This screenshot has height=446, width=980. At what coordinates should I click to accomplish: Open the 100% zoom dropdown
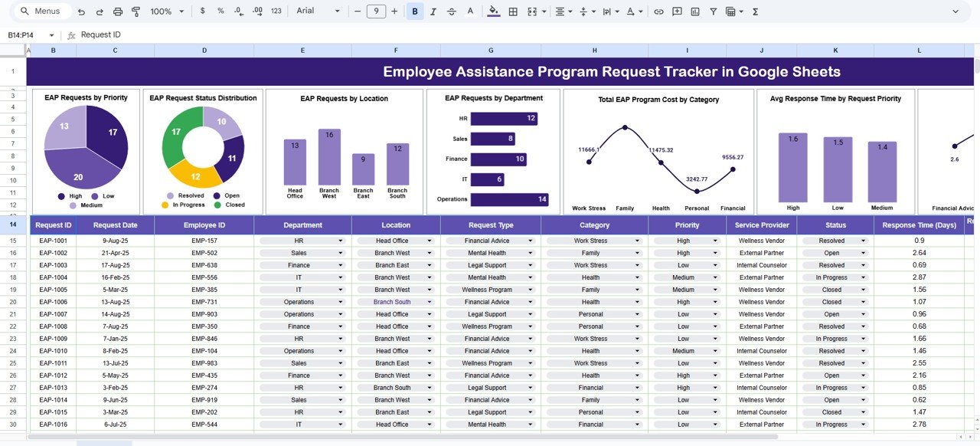click(167, 11)
